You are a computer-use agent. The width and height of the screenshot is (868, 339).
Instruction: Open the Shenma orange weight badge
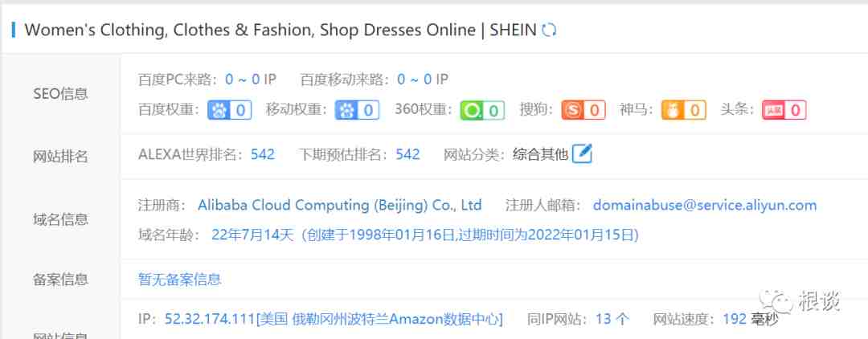[684, 110]
